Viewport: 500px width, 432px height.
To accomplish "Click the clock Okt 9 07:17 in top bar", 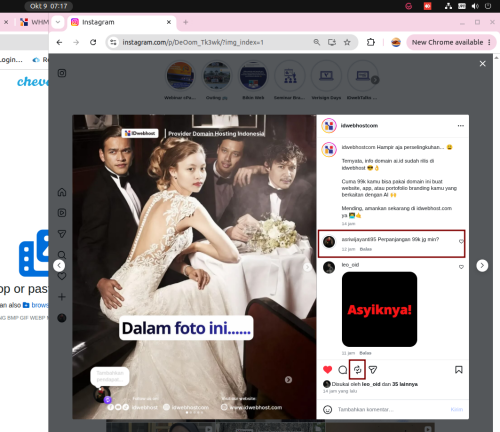I will point(49,6).
